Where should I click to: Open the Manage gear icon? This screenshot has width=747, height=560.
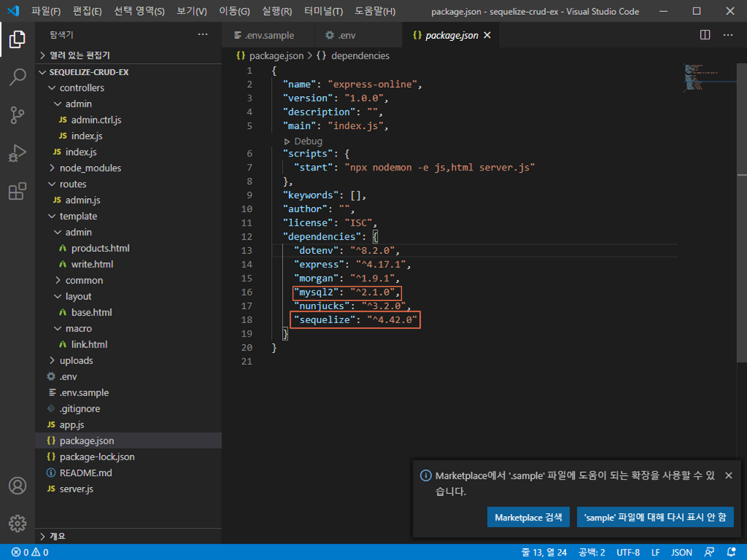tap(18, 524)
